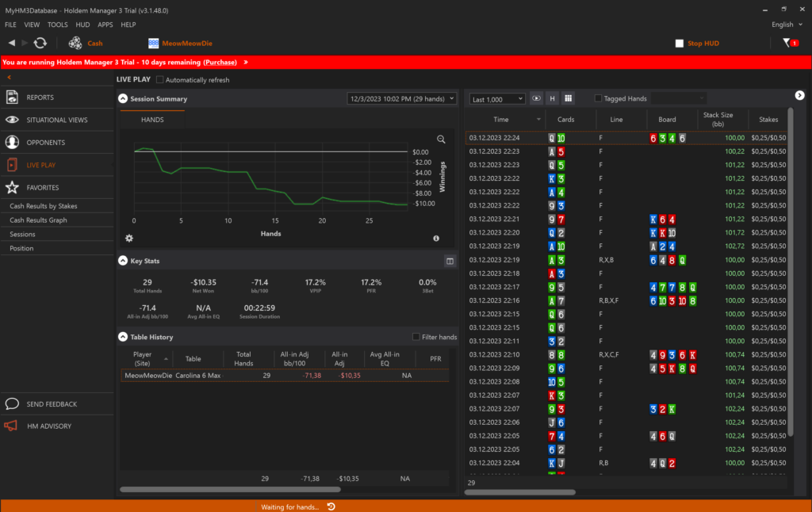Open the VIEW menu
This screenshot has width=812, height=512.
32,25
